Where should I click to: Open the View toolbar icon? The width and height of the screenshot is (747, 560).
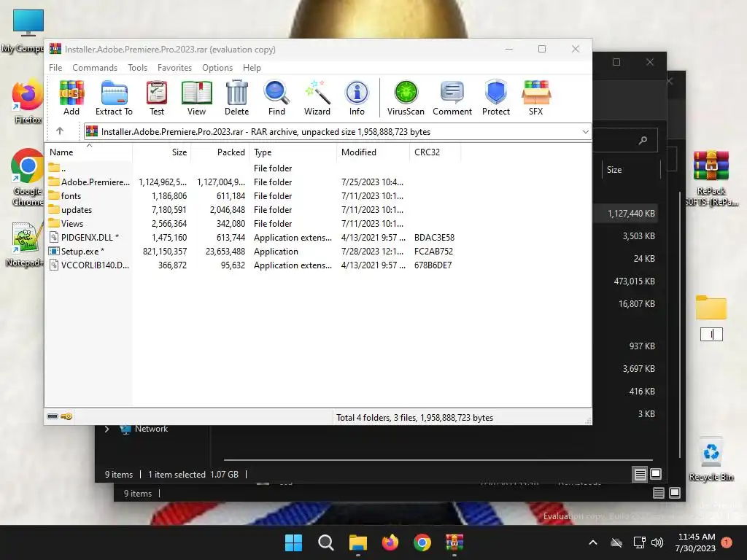pos(196,98)
